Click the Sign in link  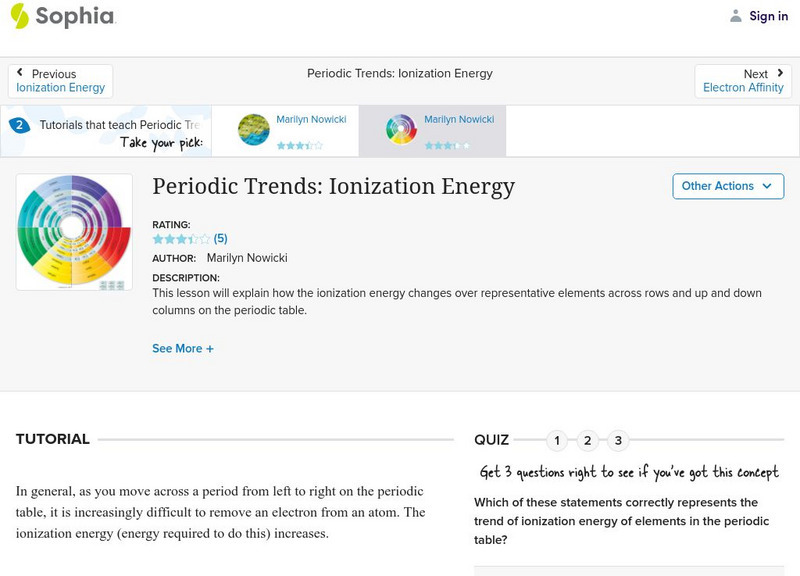pyautogui.click(x=768, y=16)
